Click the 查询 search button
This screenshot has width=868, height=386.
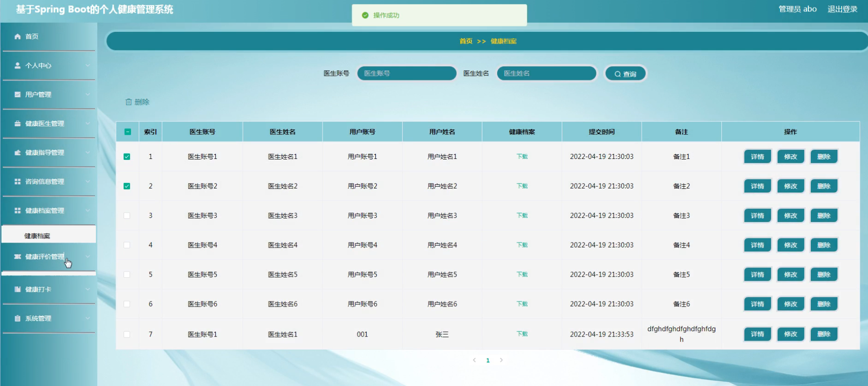tap(625, 74)
